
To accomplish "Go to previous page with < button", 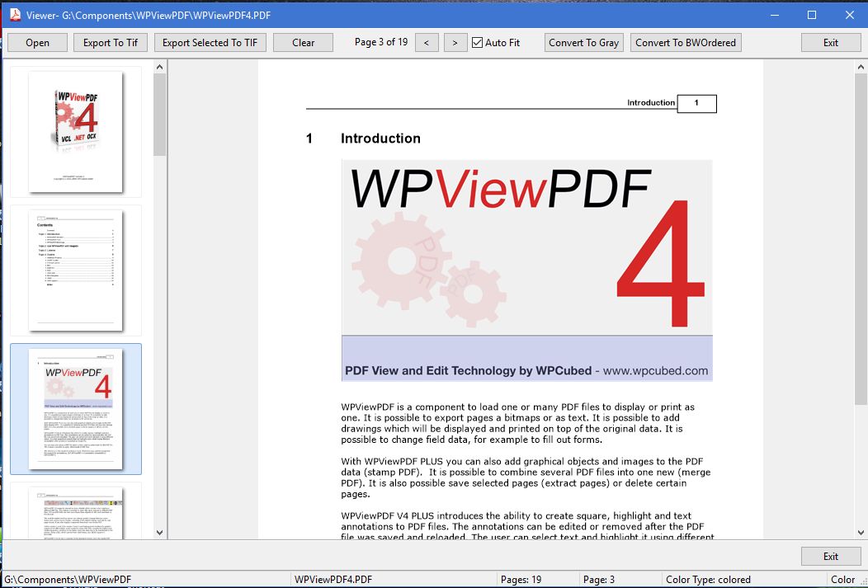I will [x=427, y=43].
